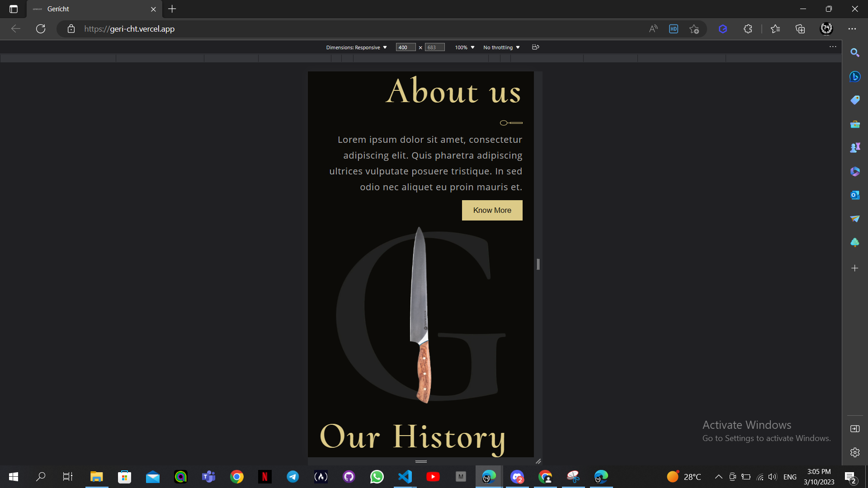Click the device rotate icon in DevTools toolbar

tap(536, 47)
